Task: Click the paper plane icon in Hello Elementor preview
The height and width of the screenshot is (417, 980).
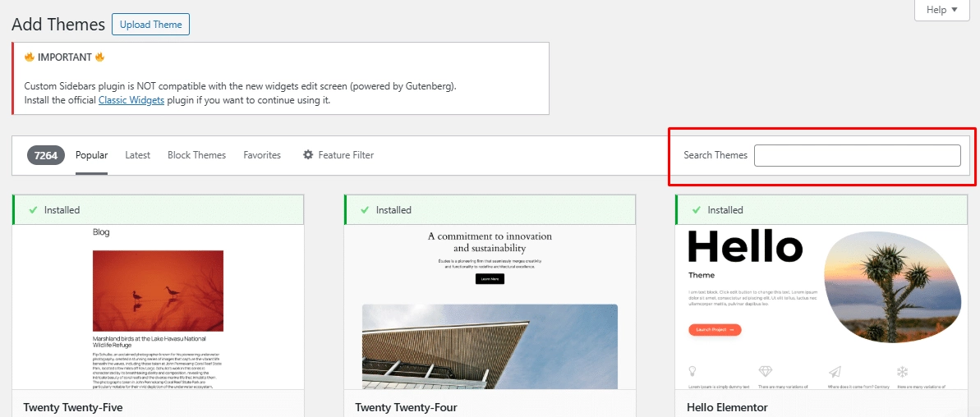Action: pyautogui.click(x=835, y=371)
